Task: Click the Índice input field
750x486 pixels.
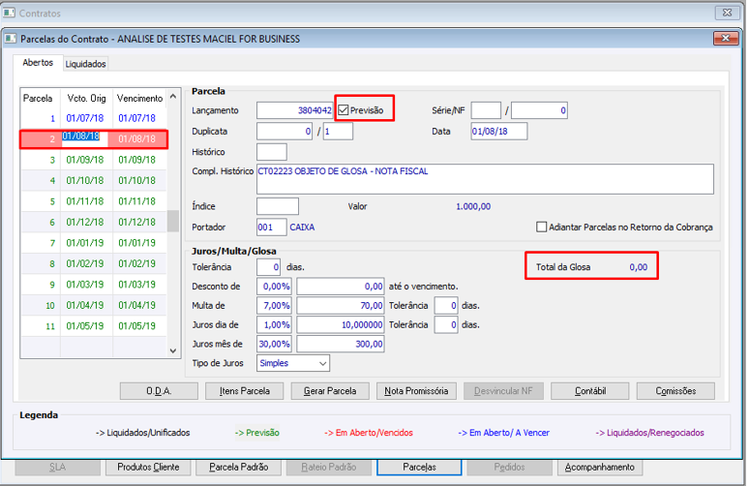Action: pos(277,206)
